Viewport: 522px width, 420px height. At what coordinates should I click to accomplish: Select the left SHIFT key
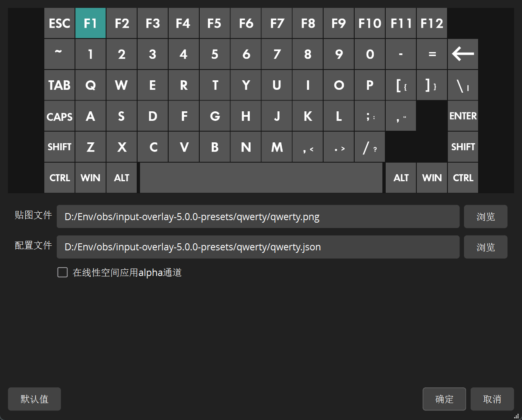click(59, 146)
